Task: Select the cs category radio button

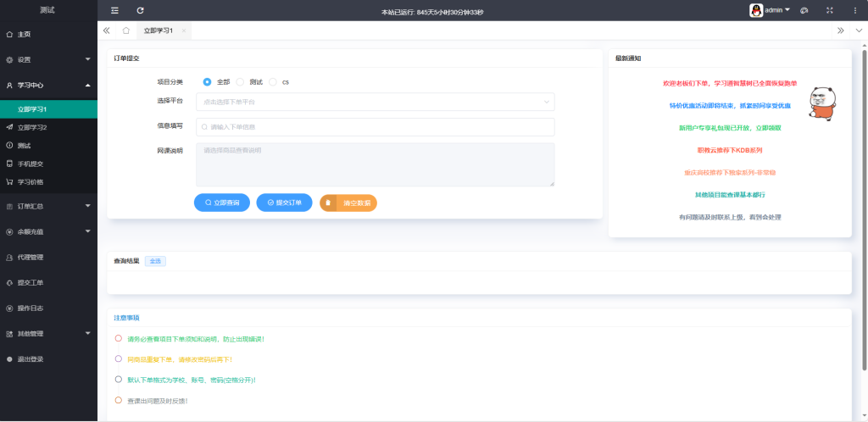Action: coord(273,82)
